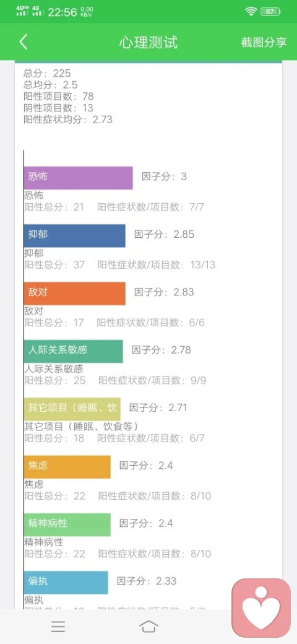Tap the battery indicator showing 87
Image resolution: width=297 pixels, height=644 pixels.
click(x=270, y=12)
